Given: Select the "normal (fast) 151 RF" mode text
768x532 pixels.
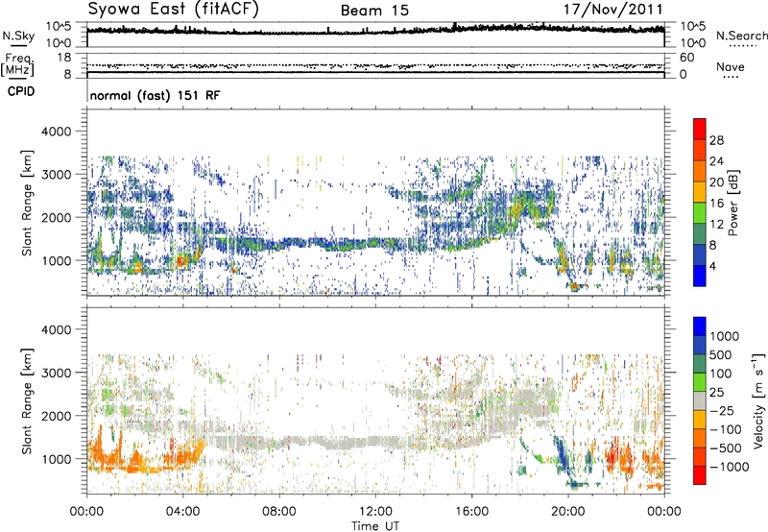Looking at the screenshot, I should [155, 95].
